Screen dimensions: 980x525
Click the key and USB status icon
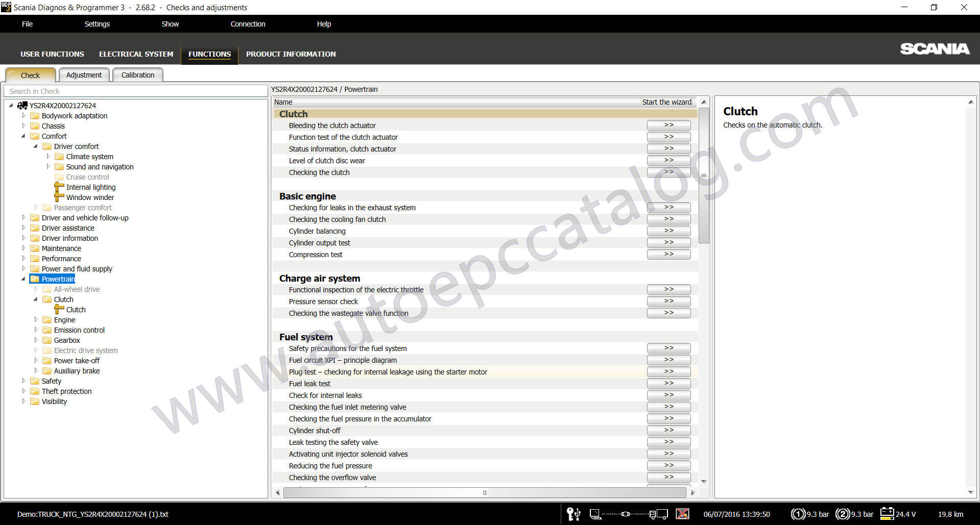(573, 514)
